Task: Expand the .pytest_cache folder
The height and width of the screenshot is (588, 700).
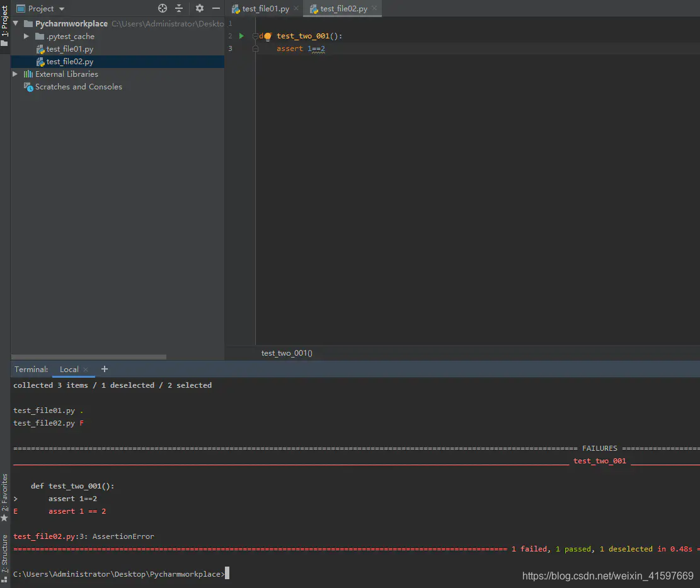Action: coord(26,36)
